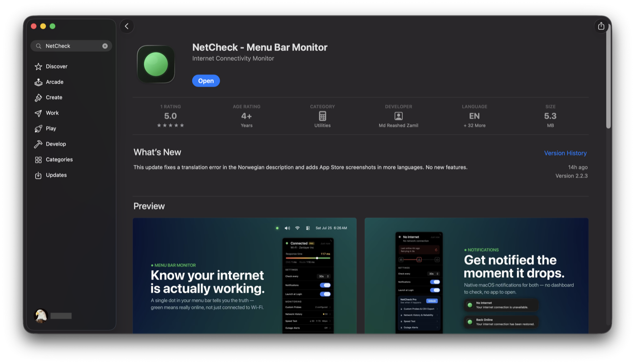
Task: Click the What's New heading
Action: [x=157, y=152]
